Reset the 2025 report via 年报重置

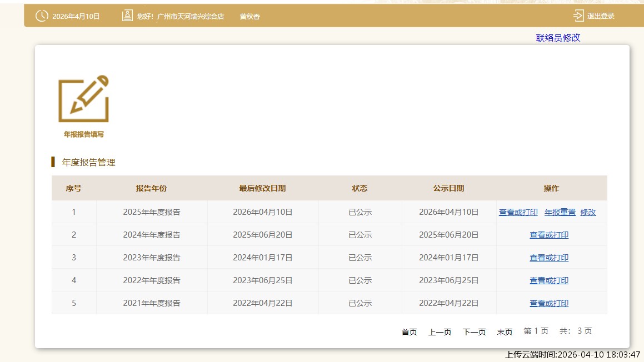click(x=560, y=212)
